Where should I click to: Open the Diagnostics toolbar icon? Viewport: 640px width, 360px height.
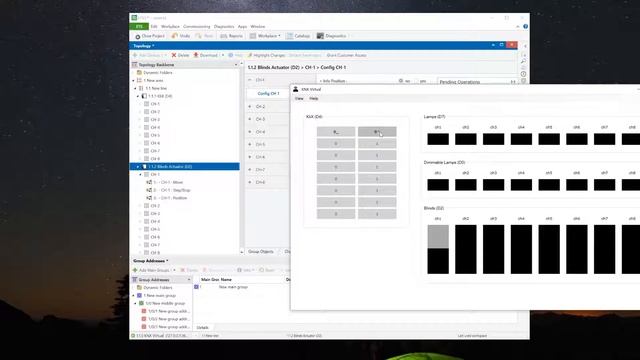click(331, 36)
